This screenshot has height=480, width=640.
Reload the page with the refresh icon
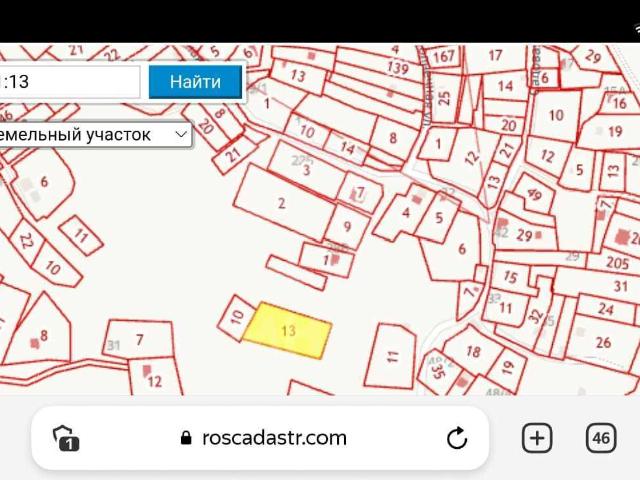point(457,438)
